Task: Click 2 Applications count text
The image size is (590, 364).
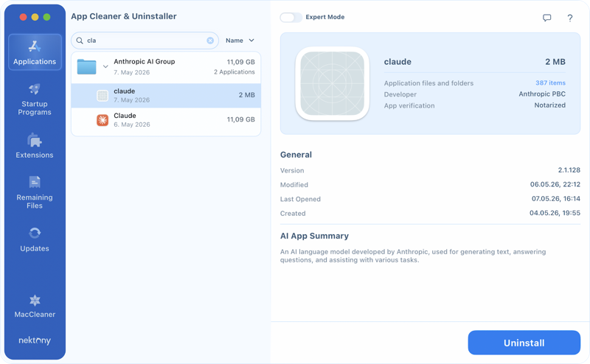Action: (234, 71)
